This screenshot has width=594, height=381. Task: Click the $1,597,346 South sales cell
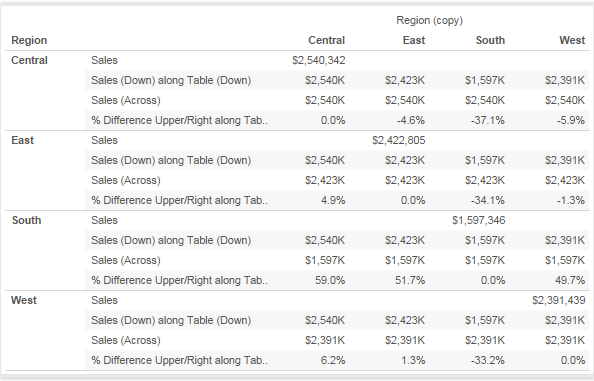[478, 220]
